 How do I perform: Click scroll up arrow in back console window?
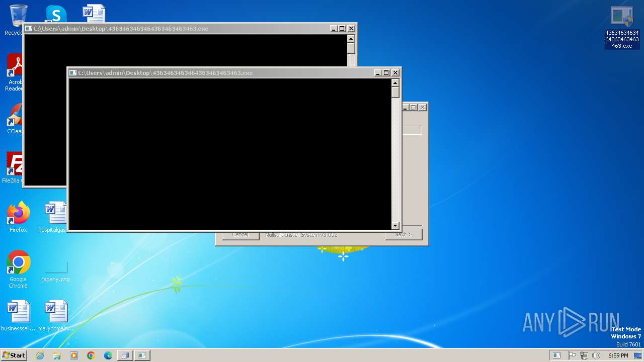click(351, 39)
